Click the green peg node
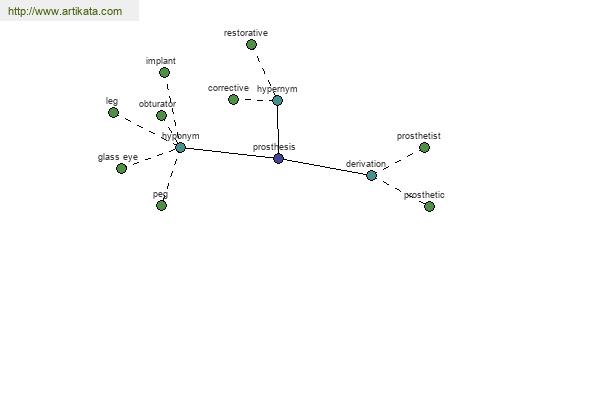 click(x=161, y=206)
